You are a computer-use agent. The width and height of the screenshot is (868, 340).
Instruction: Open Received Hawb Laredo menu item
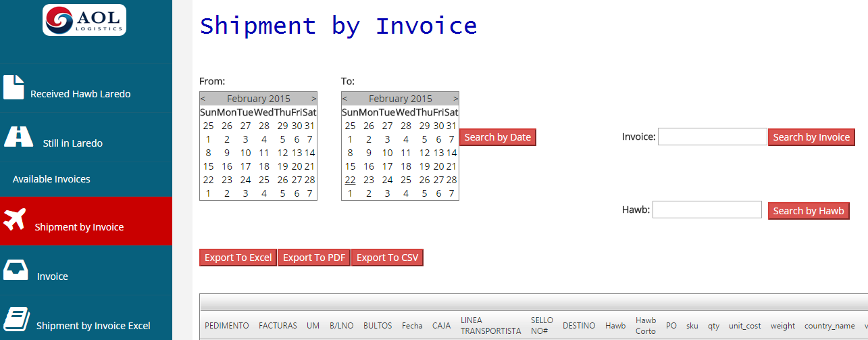[x=86, y=88]
